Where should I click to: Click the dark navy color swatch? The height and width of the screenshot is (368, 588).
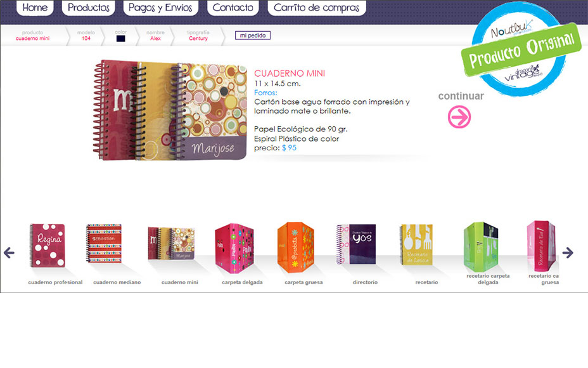coord(121,38)
